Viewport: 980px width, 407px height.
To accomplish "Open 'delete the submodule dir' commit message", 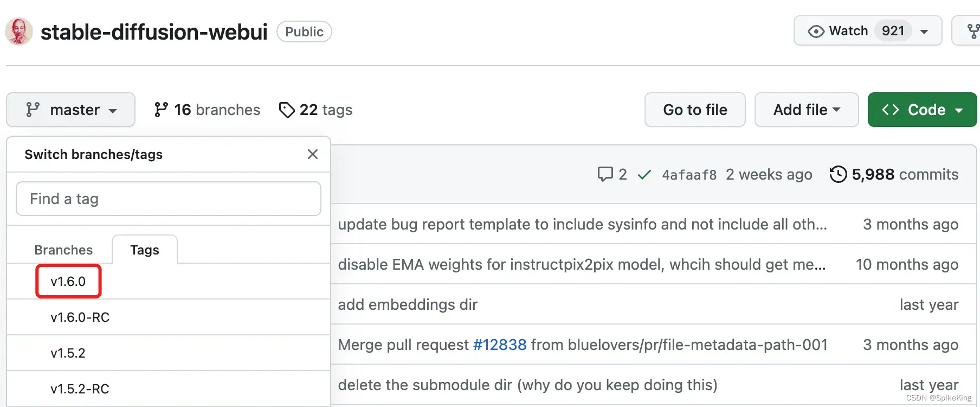I will (x=528, y=385).
